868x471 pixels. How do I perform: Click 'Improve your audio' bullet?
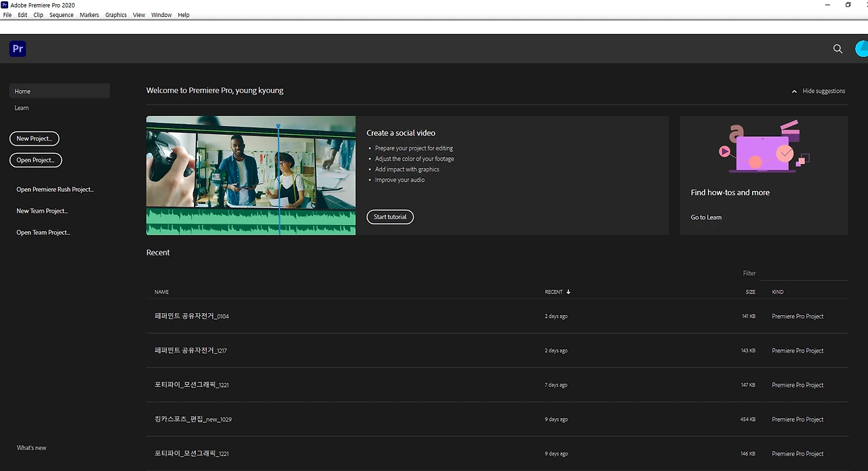coord(399,180)
